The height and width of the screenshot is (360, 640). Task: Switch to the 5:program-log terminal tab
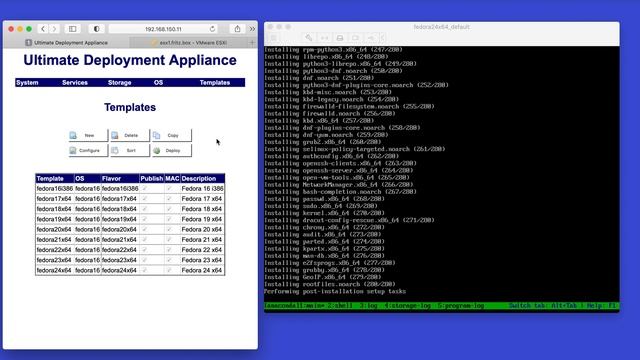coord(461,305)
